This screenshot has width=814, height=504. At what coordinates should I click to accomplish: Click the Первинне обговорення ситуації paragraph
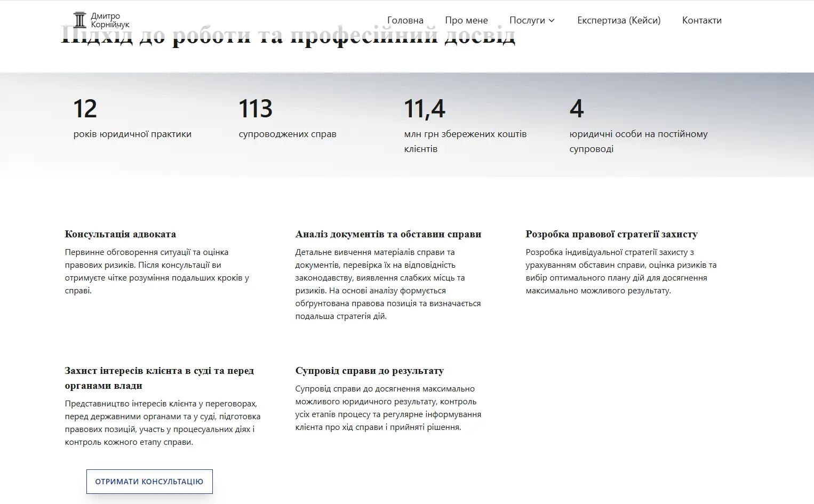[157, 271]
